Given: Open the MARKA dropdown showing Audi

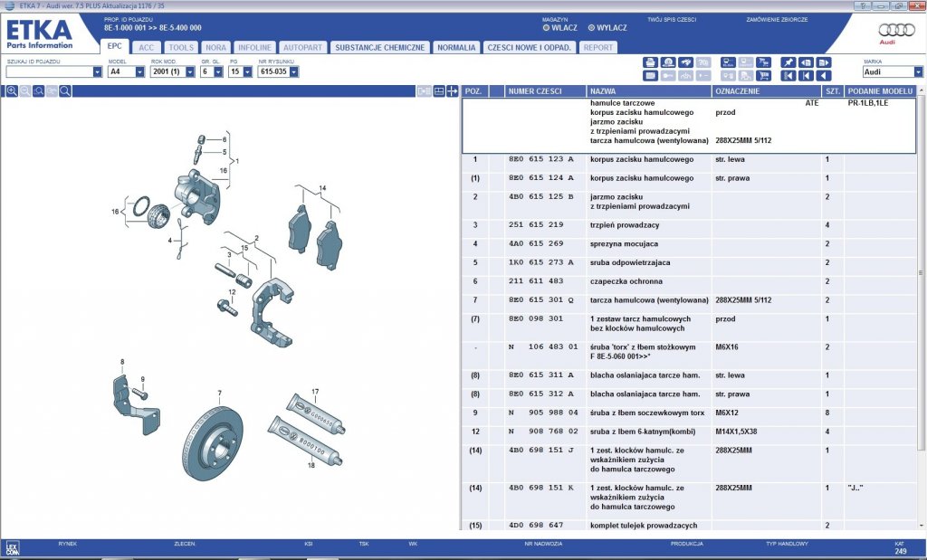Looking at the screenshot, I should (918, 72).
